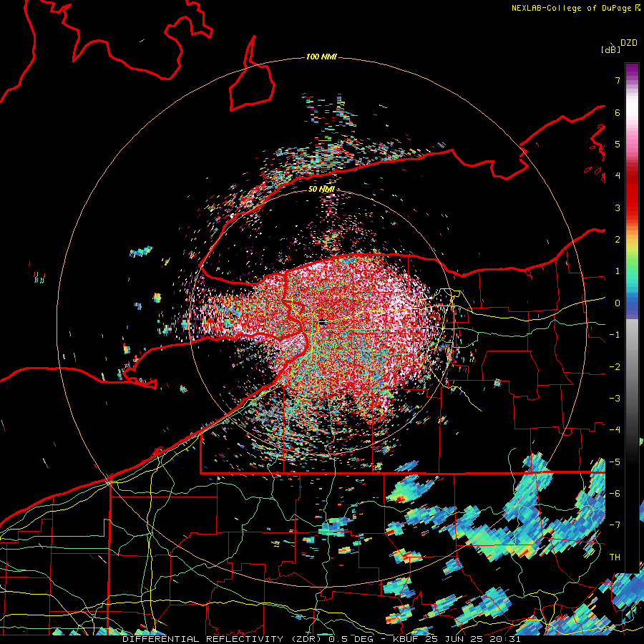Click the -6 value on color scale
This screenshot has width=644, height=644.
click(x=615, y=494)
